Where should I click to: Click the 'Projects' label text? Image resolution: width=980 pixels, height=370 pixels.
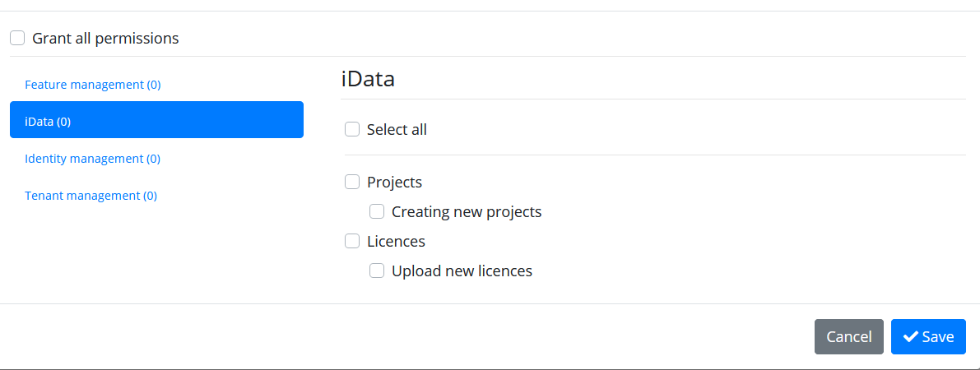click(x=394, y=183)
